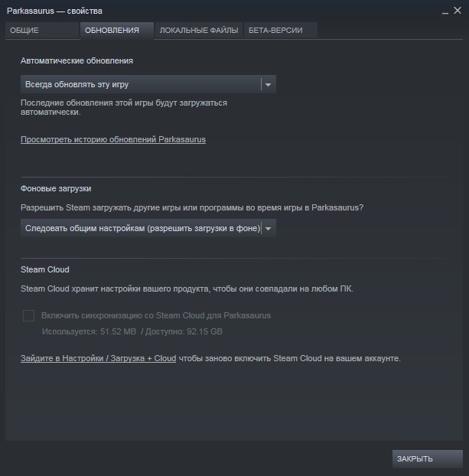Select the ОБНОВЛЕНИЯ tab
469x476 pixels.
[117, 31]
